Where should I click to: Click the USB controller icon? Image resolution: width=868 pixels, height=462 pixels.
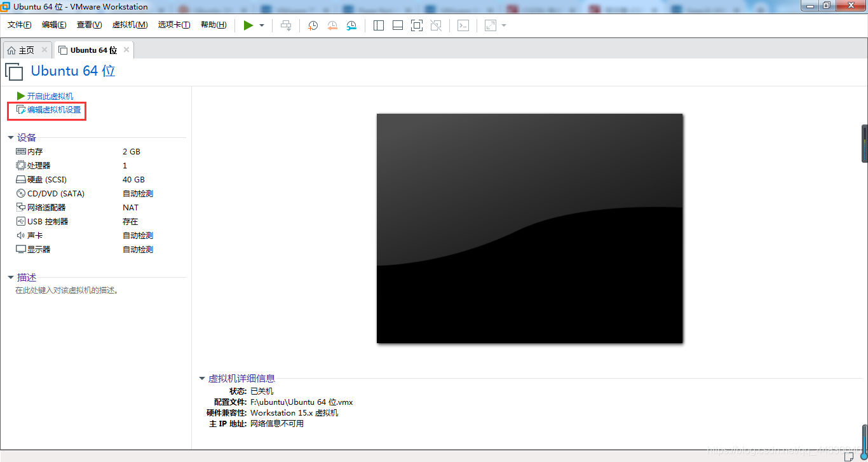pos(21,222)
